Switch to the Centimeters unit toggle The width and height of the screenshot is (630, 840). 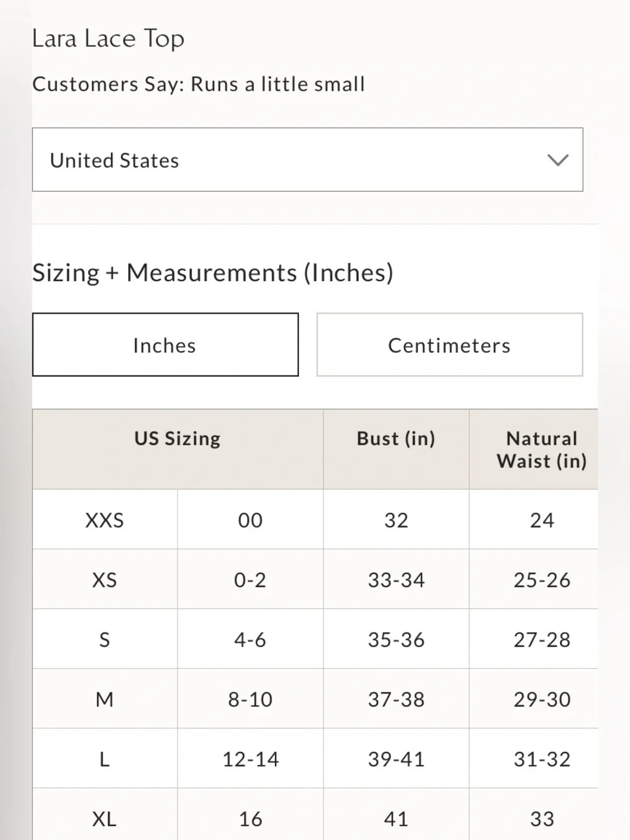click(x=450, y=345)
